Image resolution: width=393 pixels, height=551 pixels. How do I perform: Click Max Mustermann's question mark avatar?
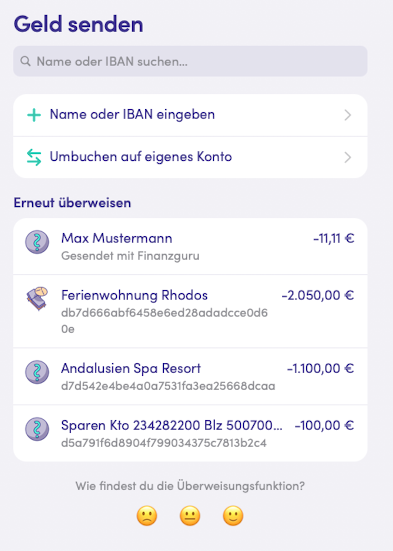tap(37, 242)
